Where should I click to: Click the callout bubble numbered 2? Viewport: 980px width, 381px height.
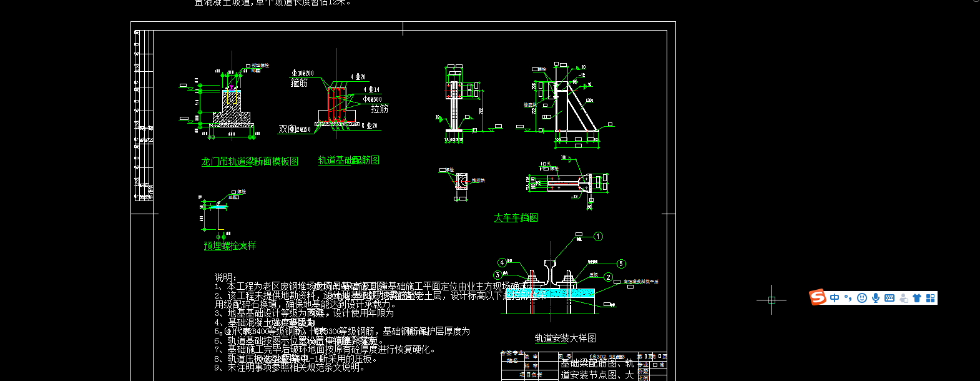[x=609, y=277]
